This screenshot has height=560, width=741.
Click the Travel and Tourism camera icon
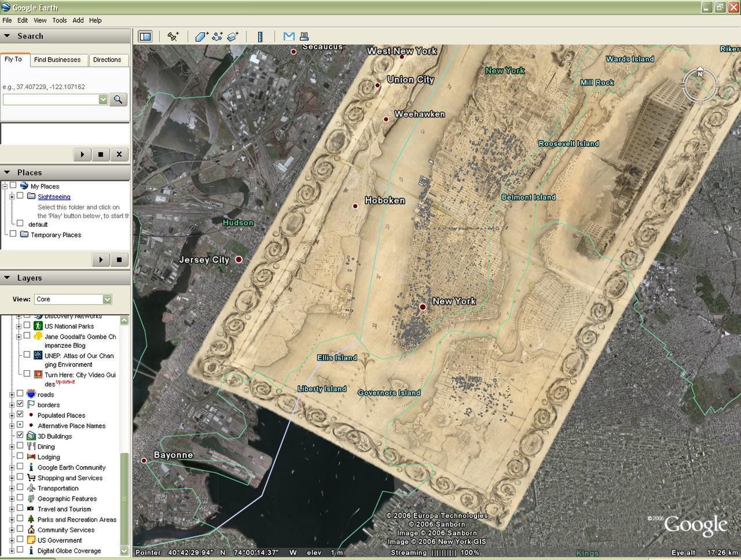31,509
